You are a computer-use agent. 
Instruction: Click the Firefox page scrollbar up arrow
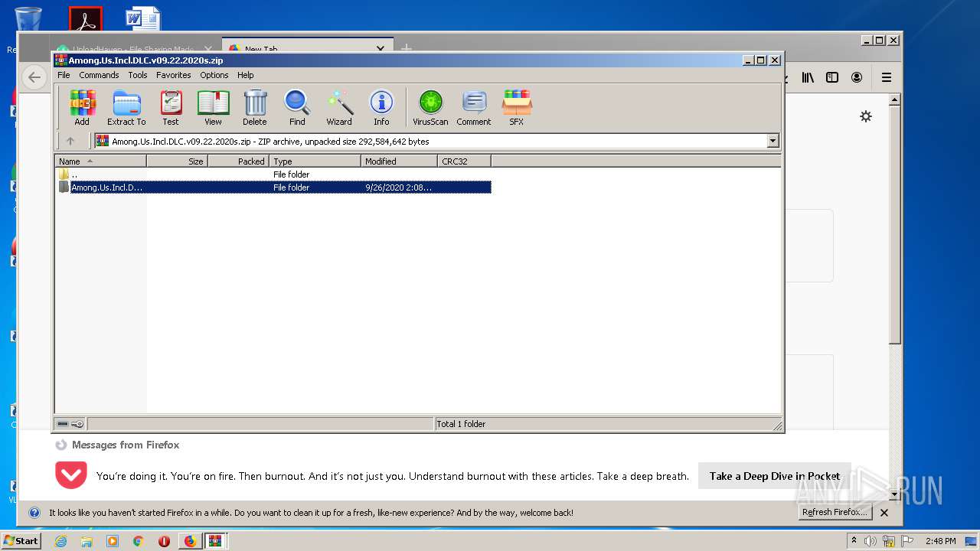pos(895,99)
